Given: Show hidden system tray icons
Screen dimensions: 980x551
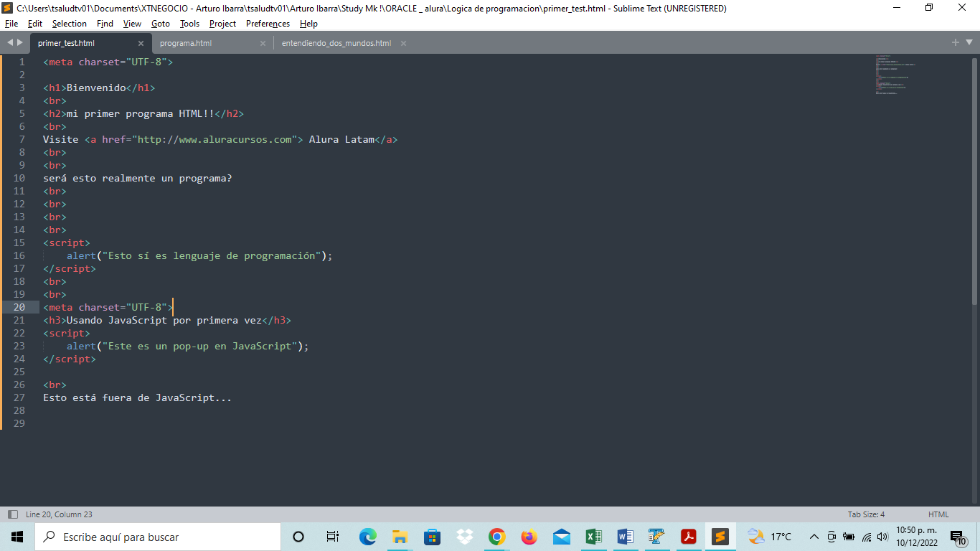Looking at the screenshot, I should (x=814, y=537).
